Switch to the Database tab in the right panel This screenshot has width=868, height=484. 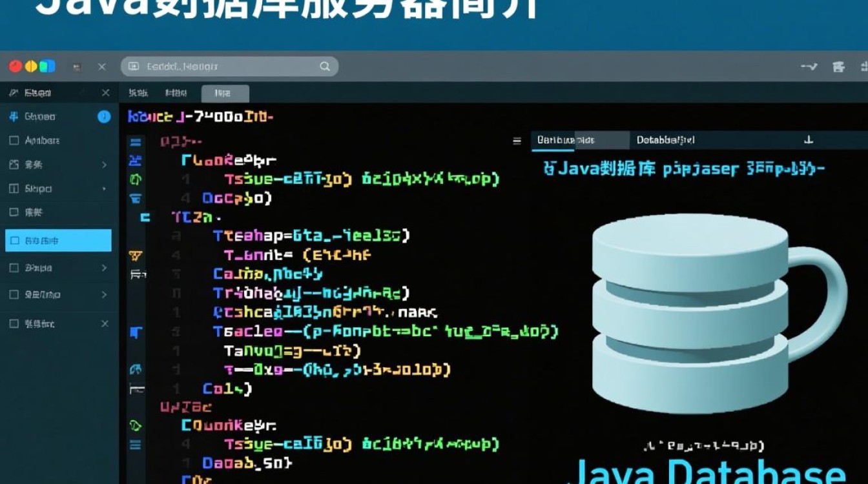point(664,140)
